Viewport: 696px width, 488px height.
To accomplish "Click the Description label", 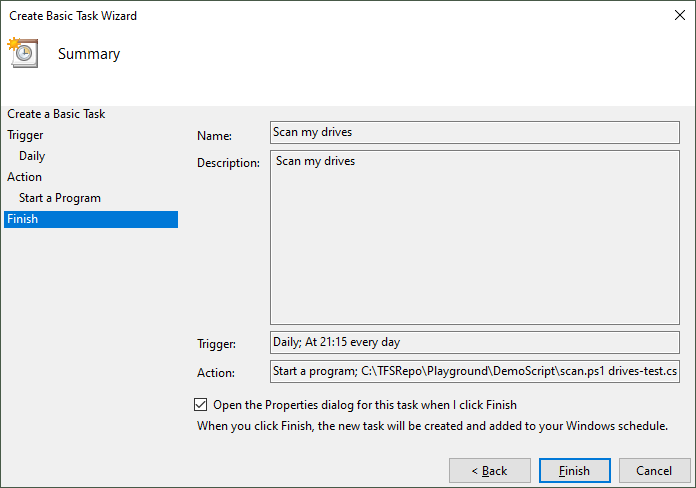I will (x=228, y=163).
